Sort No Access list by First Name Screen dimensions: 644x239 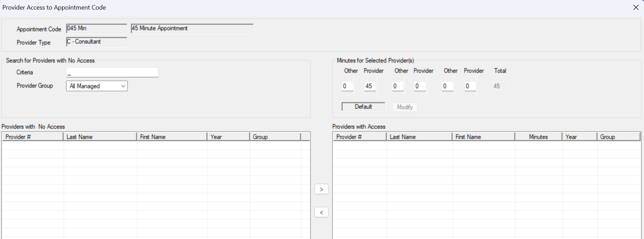point(172,137)
